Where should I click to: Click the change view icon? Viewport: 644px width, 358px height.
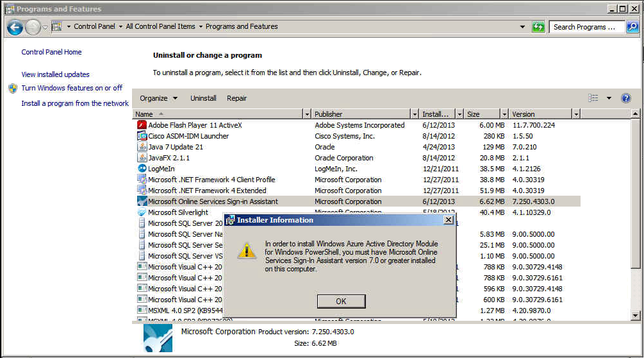(593, 98)
